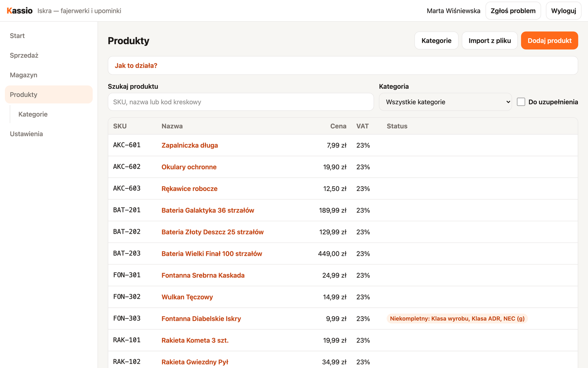This screenshot has width=588, height=368.
Task: Focus the Szukaj produktu search field
Action: [241, 102]
